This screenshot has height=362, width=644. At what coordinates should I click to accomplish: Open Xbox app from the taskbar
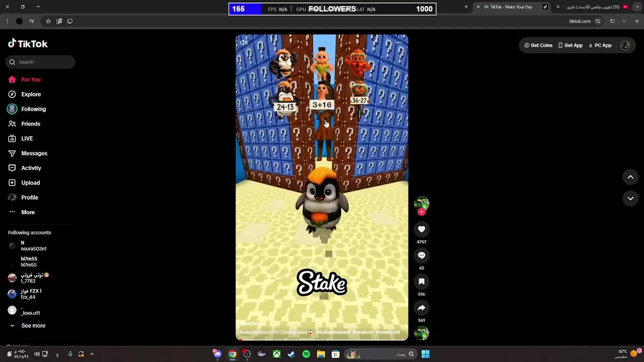pos(277,354)
